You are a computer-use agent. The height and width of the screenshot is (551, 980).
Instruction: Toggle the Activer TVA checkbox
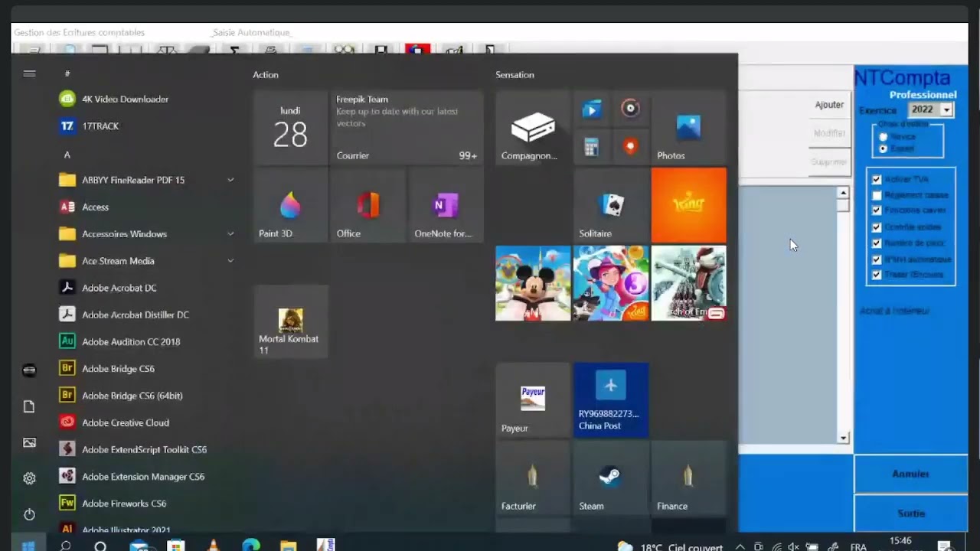pyautogui.click(x=877, y=179)
